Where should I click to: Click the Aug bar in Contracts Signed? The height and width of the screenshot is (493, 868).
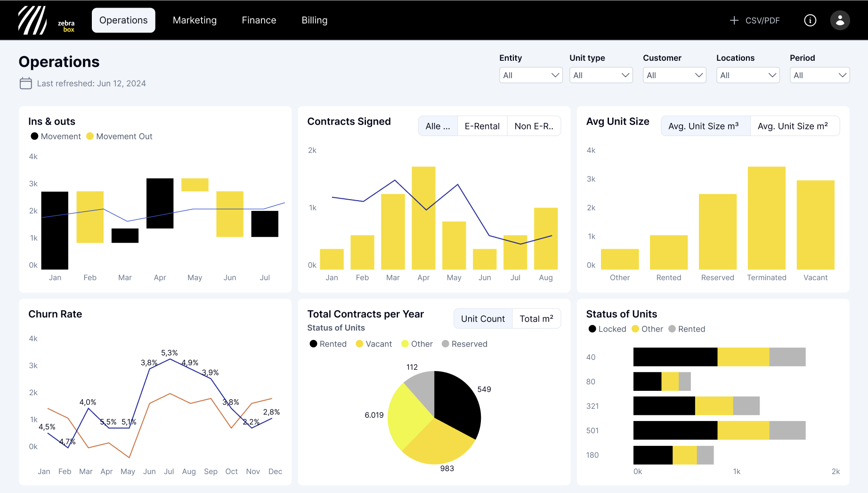[x=546, y=238]
